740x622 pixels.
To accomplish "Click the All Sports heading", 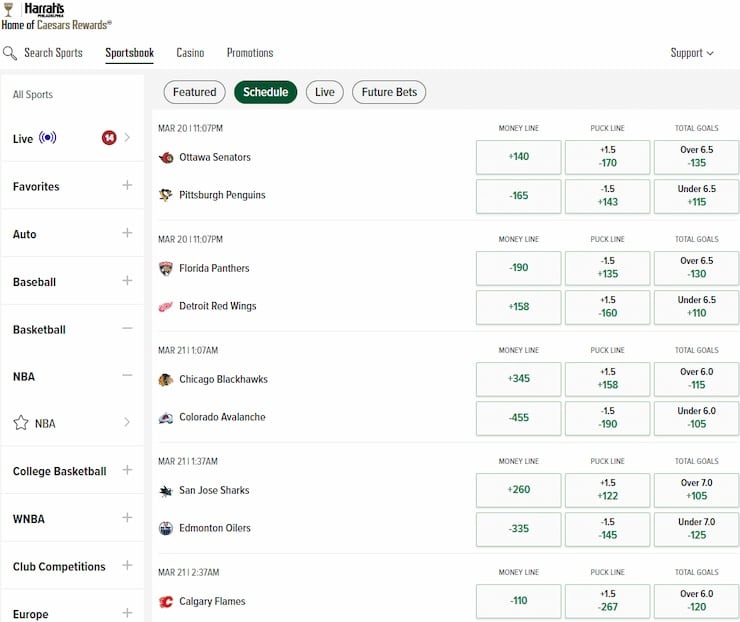I will tap(33, 94).
